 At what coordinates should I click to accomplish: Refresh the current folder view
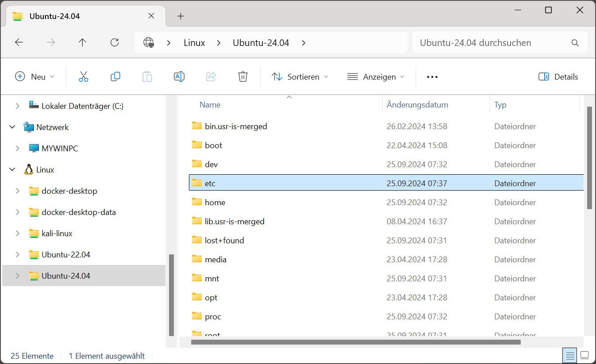(115, 42)
